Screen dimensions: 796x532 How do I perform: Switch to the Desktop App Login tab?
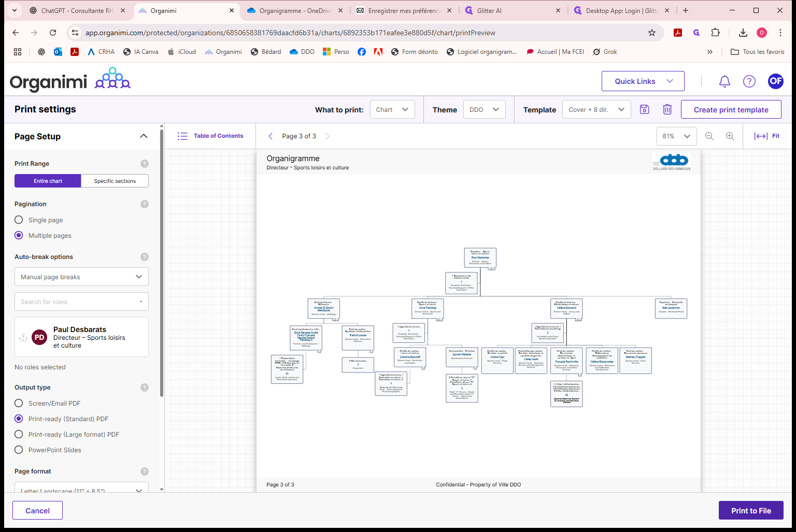tap(622, 10)
